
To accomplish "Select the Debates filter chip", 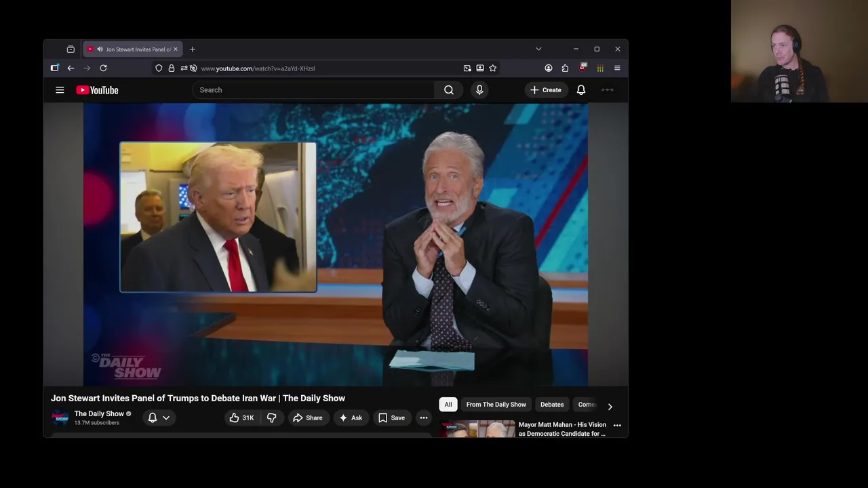I will 552,405.
